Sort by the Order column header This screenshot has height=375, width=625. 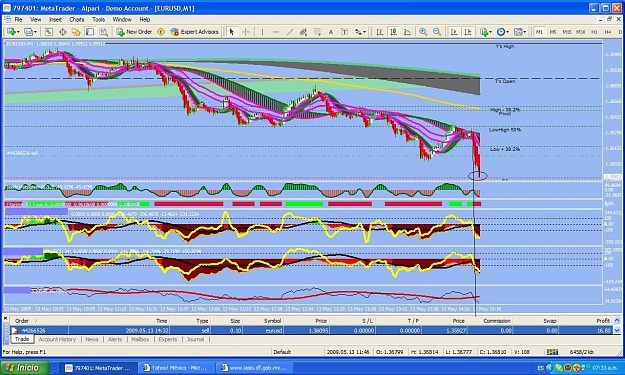pyautogui.click(x=39, y=321)
